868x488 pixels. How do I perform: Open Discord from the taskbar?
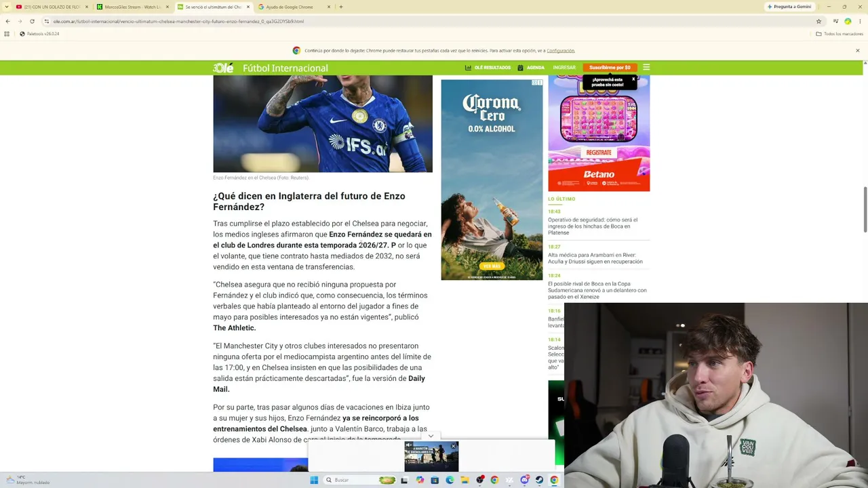(524, 480)
